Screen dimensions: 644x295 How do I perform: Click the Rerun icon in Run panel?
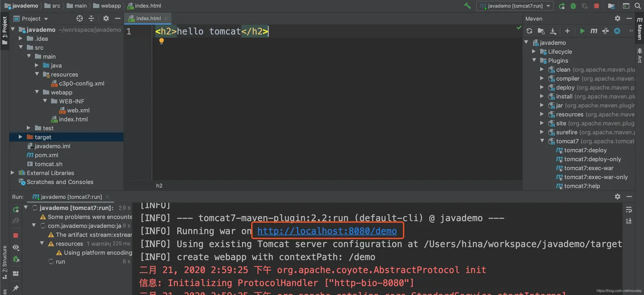(16, 210)
